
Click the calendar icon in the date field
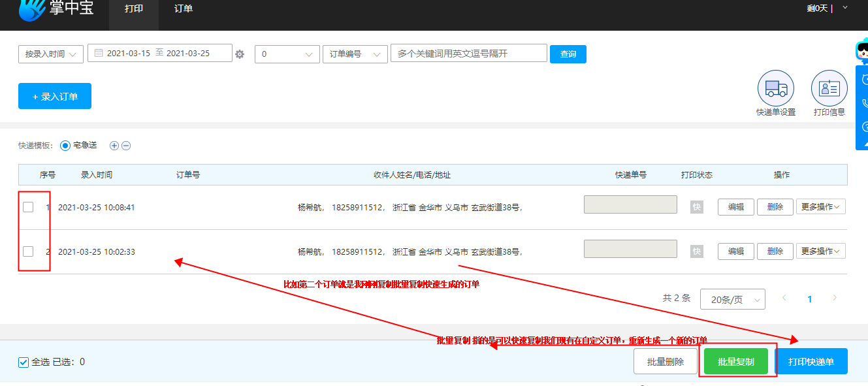pyautogui.click(x=99, y=53)
